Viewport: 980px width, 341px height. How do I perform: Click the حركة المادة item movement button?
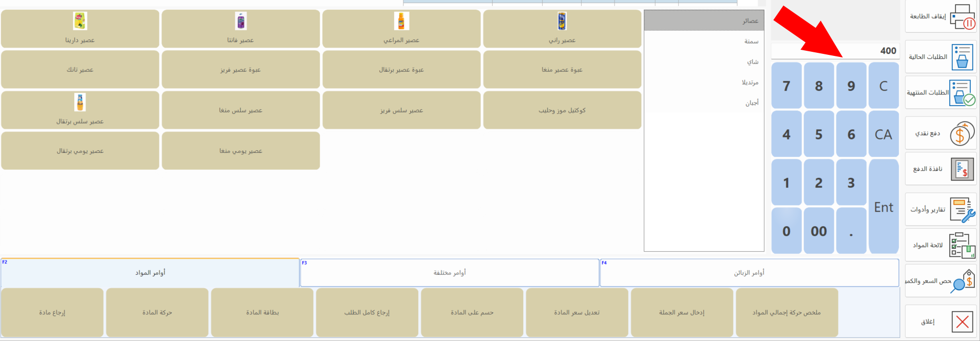(x=157, y=312)
